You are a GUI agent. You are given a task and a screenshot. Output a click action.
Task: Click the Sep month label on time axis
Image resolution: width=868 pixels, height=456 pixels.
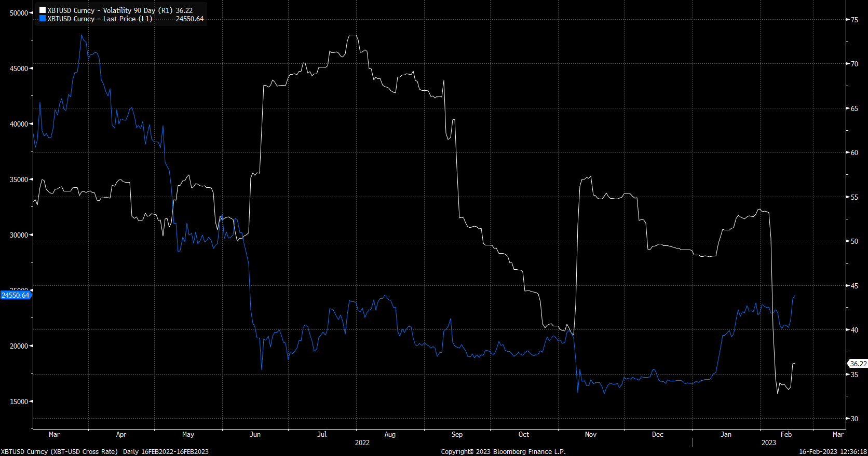pos(457,435)
